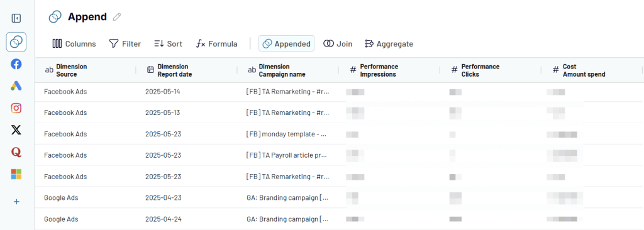Image resolution: width=644 pixels, height=230 pixels.
Task: Open the Sort options
Action: click(x=169, y=43)
